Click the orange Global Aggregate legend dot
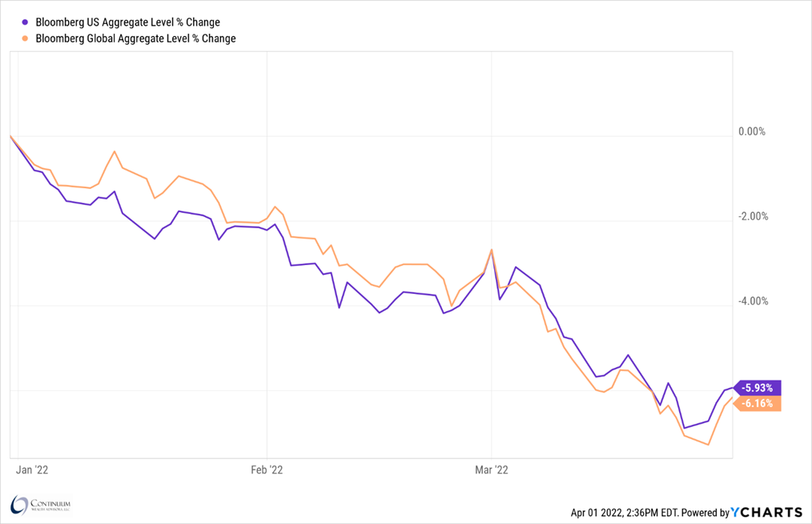The width and height of the screenshot is (812, 524). (x=28, y=38)
